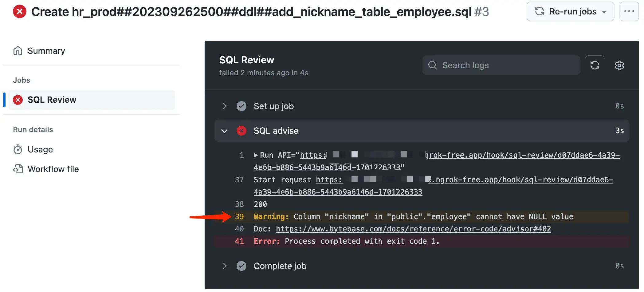Screen dimensions: 644x292
Task: Click log line number 41
Action: (239, 241)
